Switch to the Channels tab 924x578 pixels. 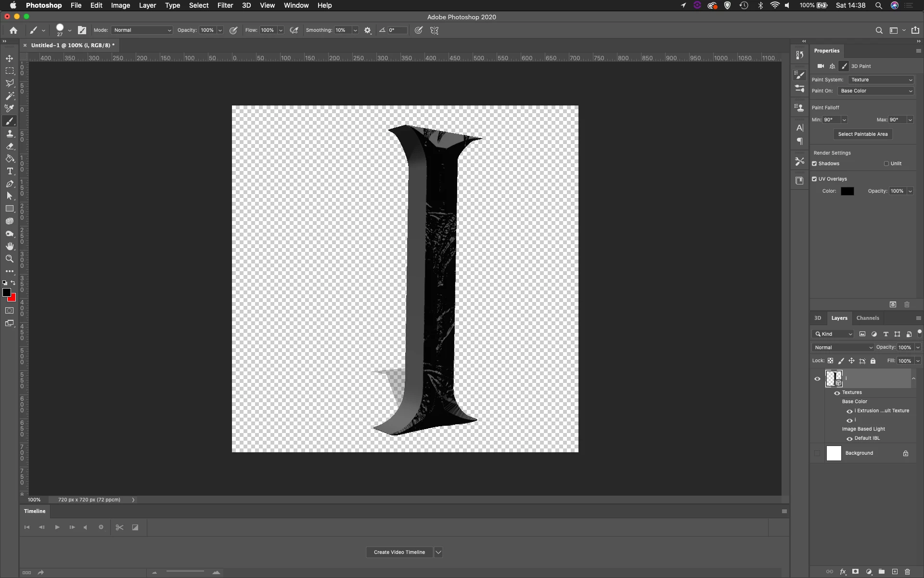[867, 318]
